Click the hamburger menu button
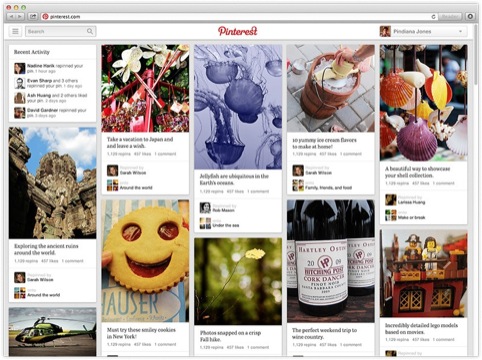The image size is (482, 360). tap(15, 31)
